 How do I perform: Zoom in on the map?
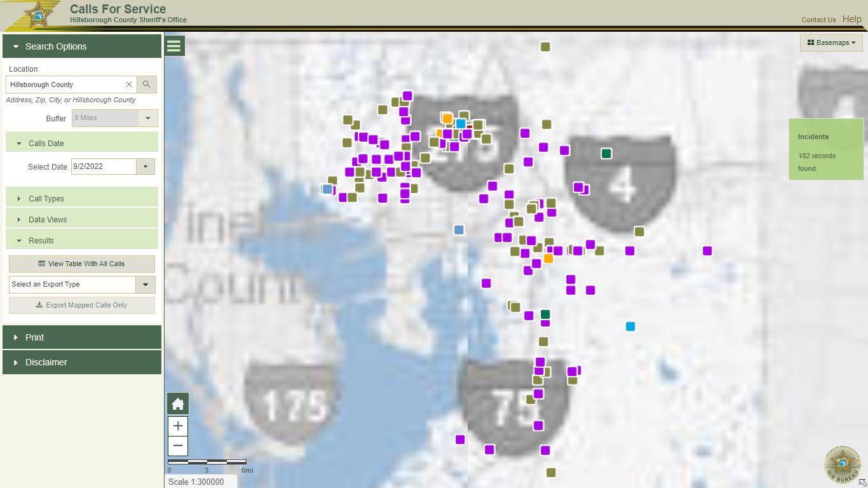tap(178, 426)
